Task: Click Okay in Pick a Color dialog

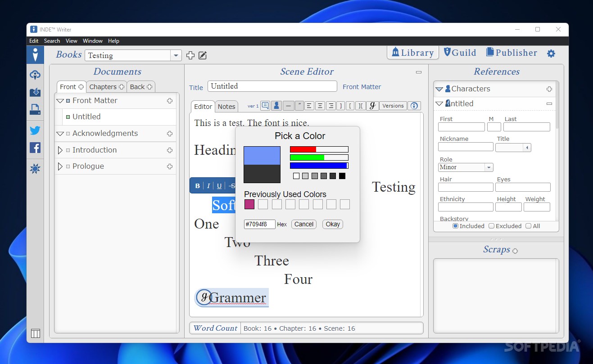Action: point(333,224)
